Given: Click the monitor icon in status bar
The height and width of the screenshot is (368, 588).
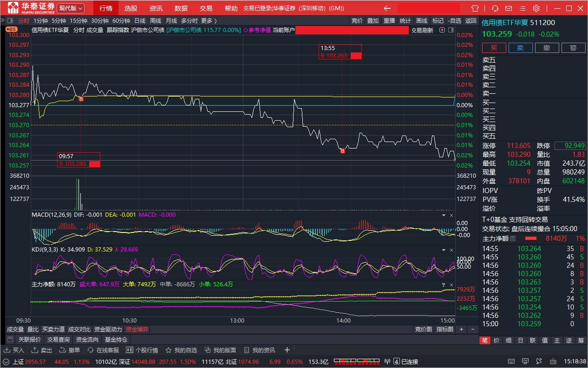Looking at the screenshot, I should point(525,362).
